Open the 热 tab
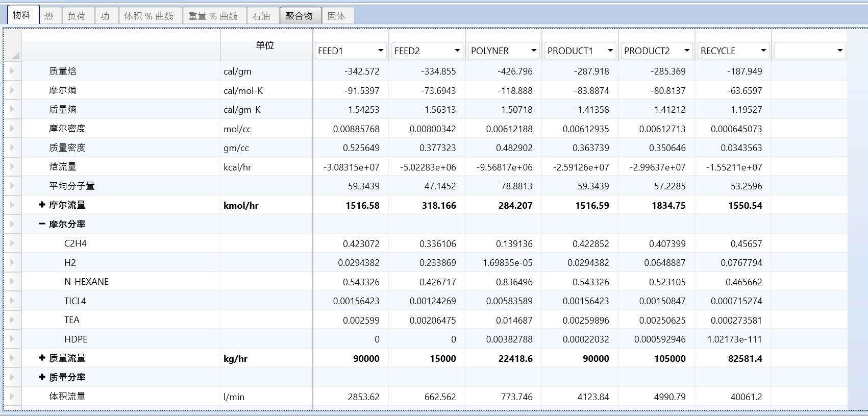 tap(49, 16)
